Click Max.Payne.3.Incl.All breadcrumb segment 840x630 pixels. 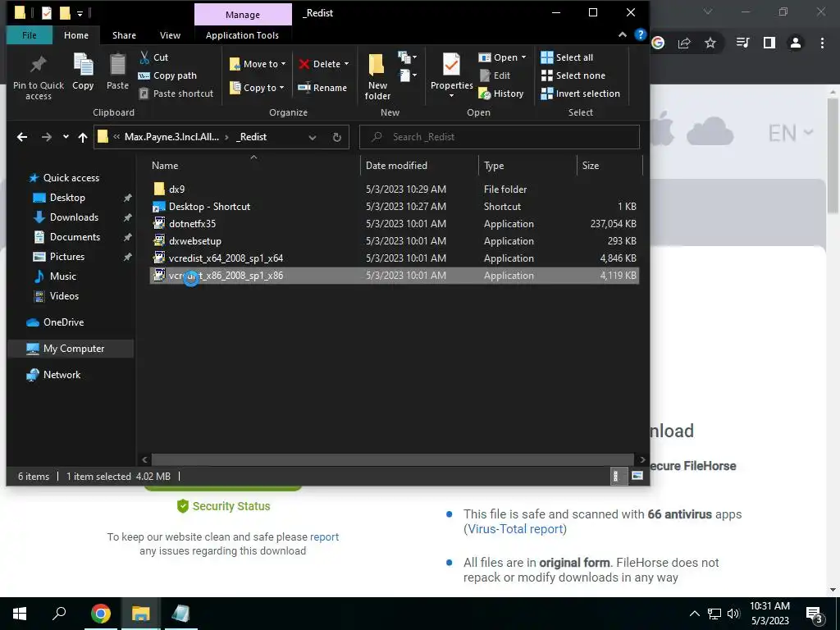pyautogui.click(x=171, y=137)
